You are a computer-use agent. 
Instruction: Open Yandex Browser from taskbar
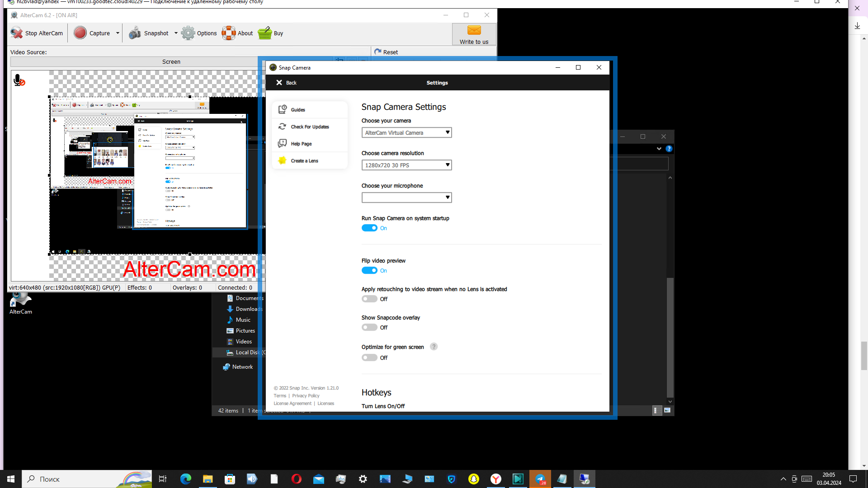click(496, 479)
